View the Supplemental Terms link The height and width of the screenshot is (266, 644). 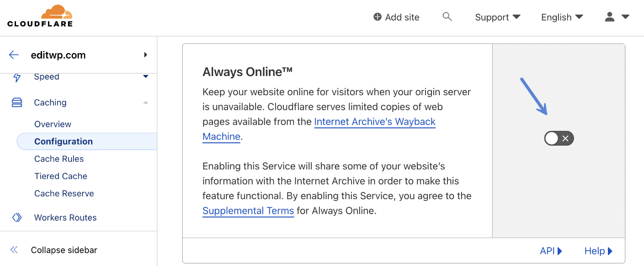click(x=248, y=211)
